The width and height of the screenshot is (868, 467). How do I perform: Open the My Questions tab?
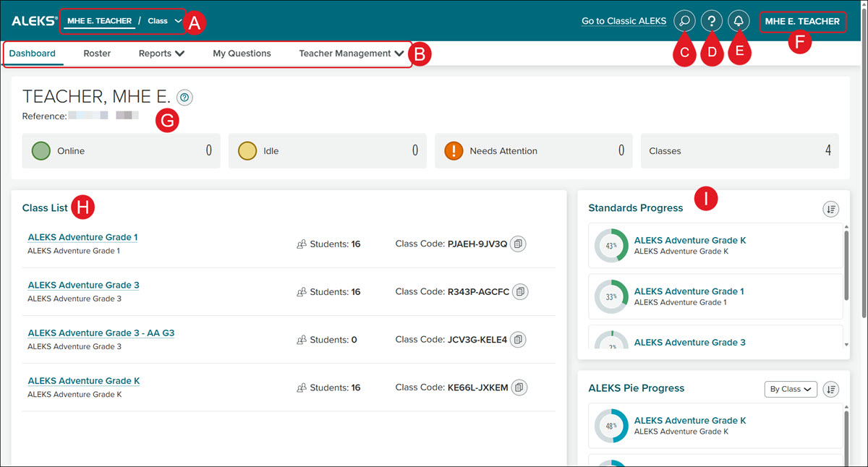tap(242, 53)
